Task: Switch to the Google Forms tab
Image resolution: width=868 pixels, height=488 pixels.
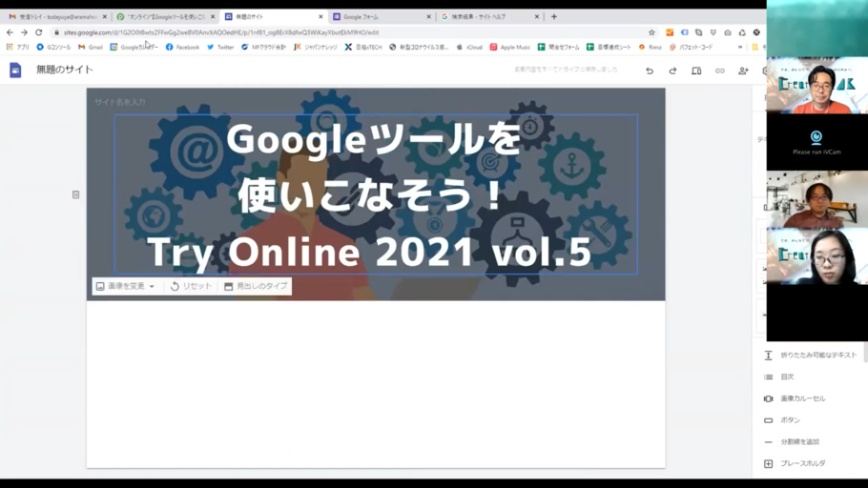Action: (382, 16)
